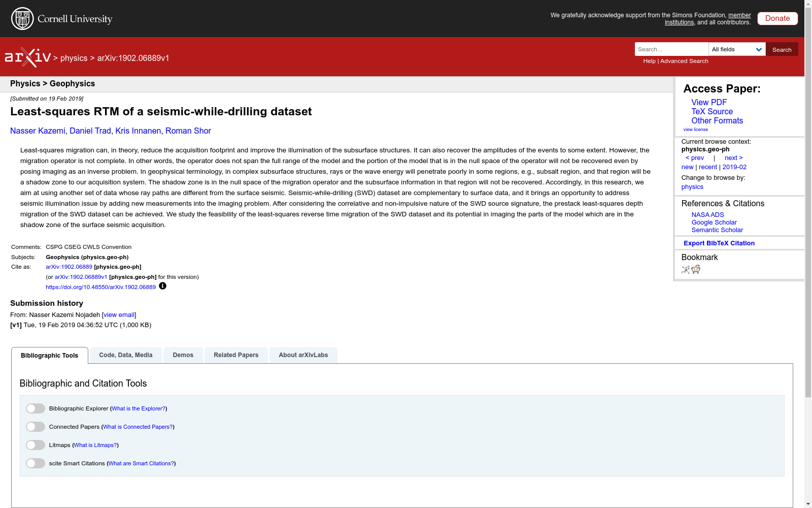Open author Roman Shor link
812x508 pixels.
point(188,131)
